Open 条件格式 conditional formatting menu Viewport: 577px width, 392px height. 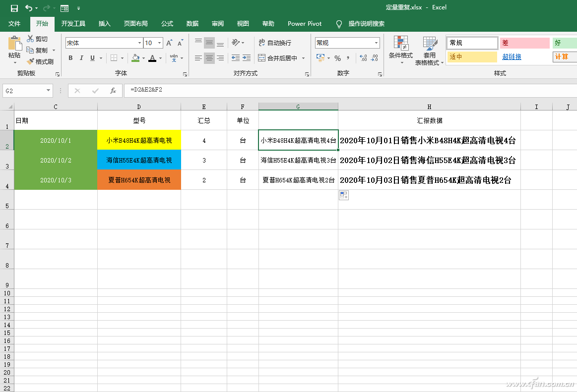pyautogui.click(x=401, y=50)
